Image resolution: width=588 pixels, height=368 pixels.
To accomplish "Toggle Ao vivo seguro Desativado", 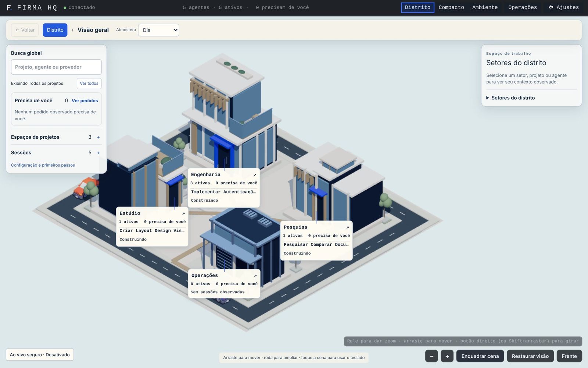I will [40, 355].
